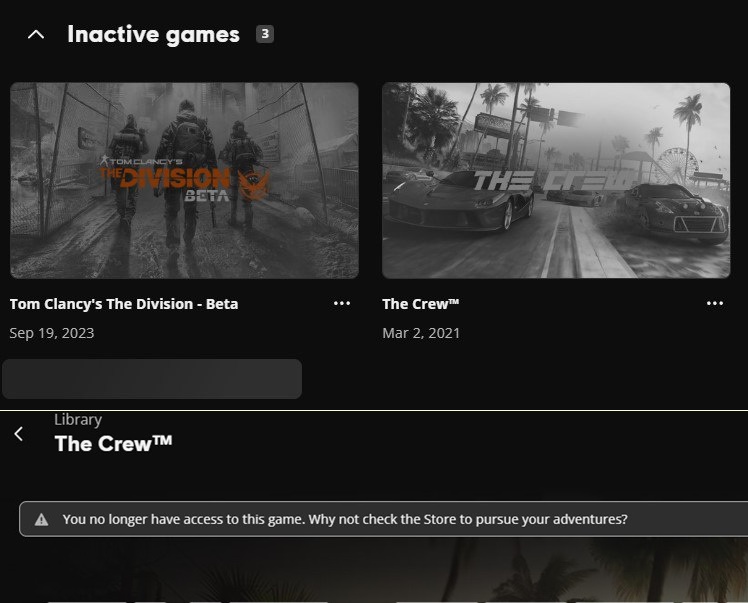Viewport: 748px width, 603px height.
Task: Click The Crew page heading below Library
Action: point(113,444)
